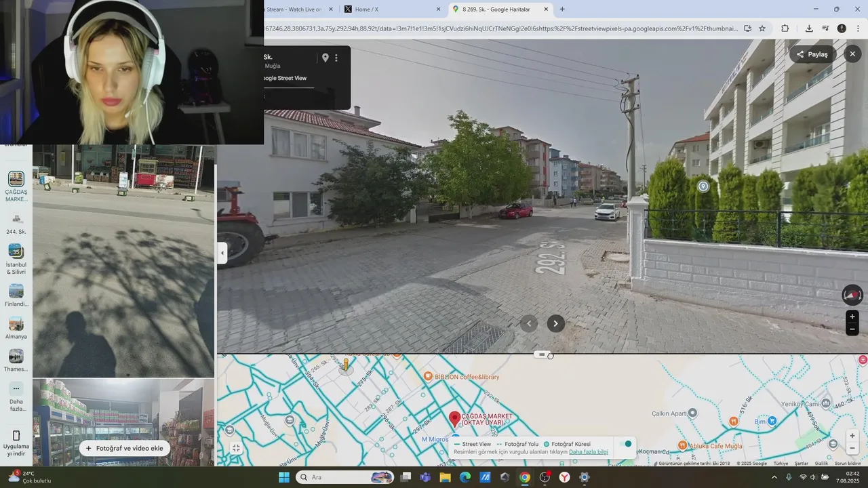
Task: Open the Almanya recent item in sidebar
Action: coord(16,328)
